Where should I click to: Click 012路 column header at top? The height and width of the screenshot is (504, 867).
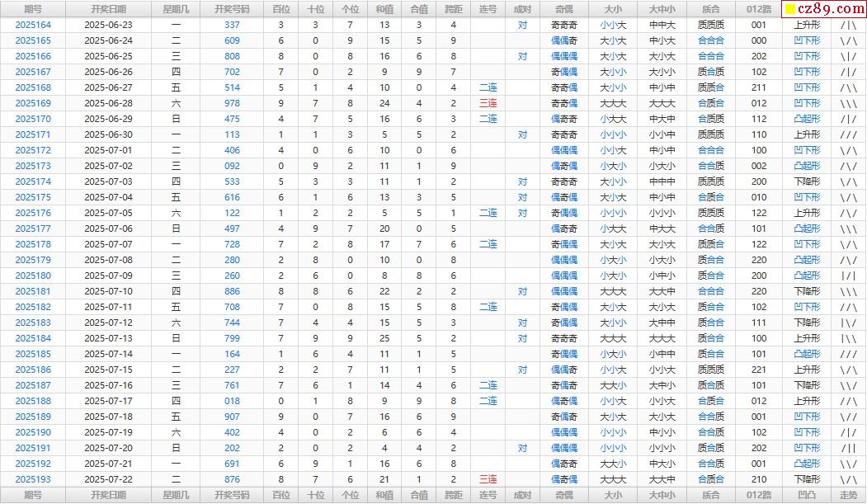(759, 9)
